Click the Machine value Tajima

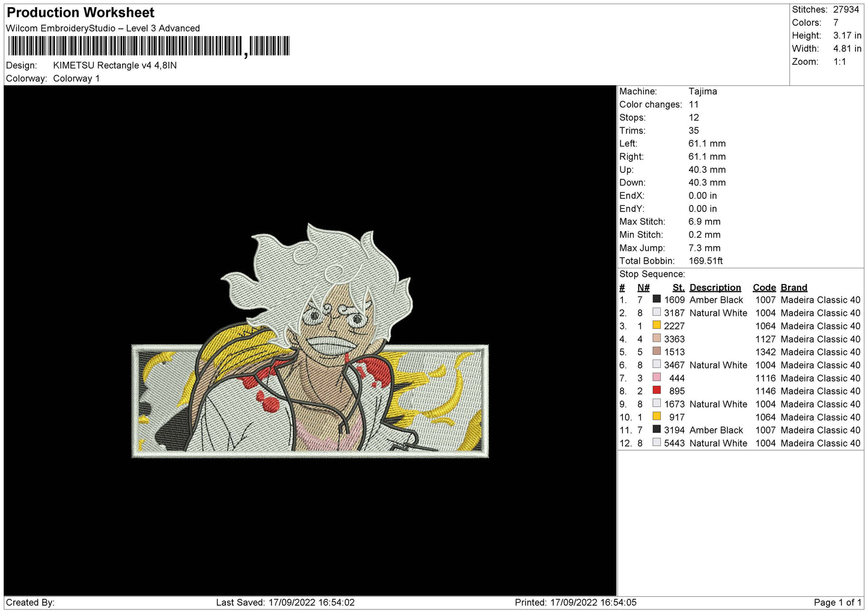702,91
